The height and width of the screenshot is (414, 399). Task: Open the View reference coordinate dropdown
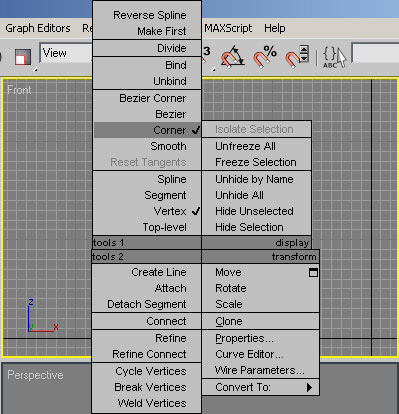(x=66, y=53)
